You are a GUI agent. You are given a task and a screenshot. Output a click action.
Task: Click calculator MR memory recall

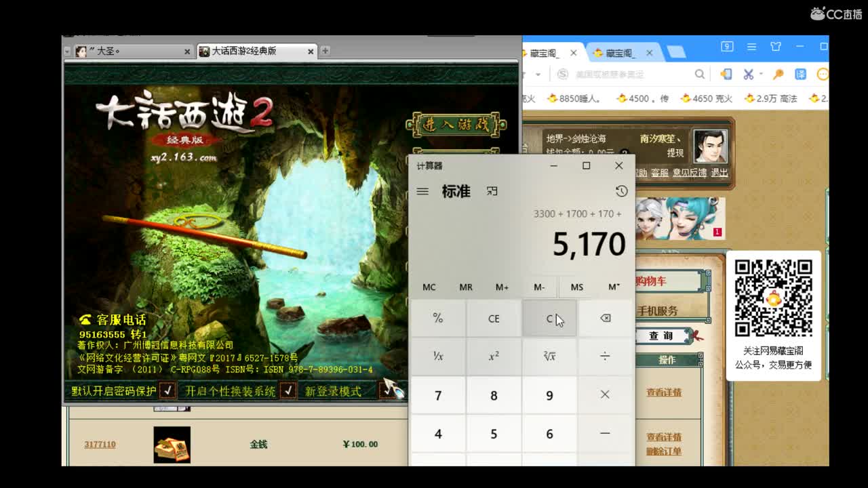pyautogui.click(x=466, y=287)
